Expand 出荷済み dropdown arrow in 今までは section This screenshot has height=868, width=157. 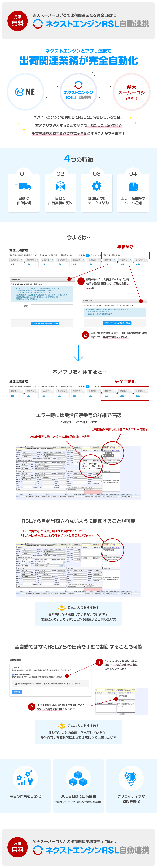(146, 260)
